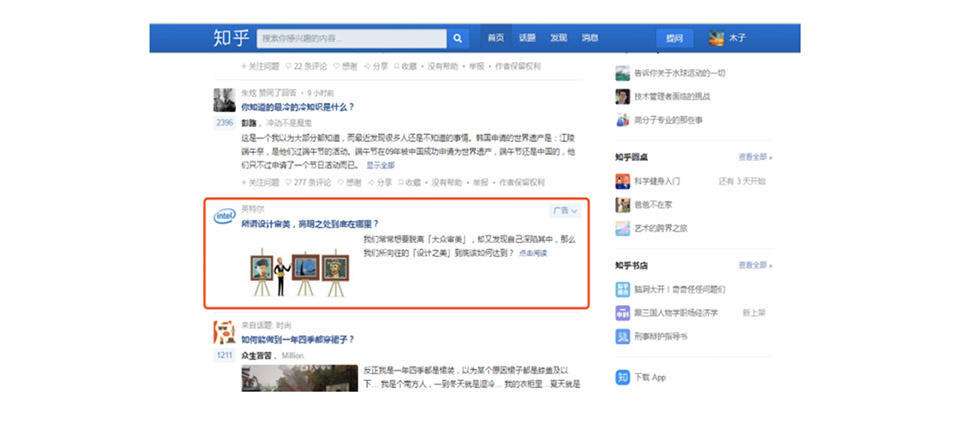960x444 pixels.
Task: Open the Intel advertiser logo
Action: point(225,216)
